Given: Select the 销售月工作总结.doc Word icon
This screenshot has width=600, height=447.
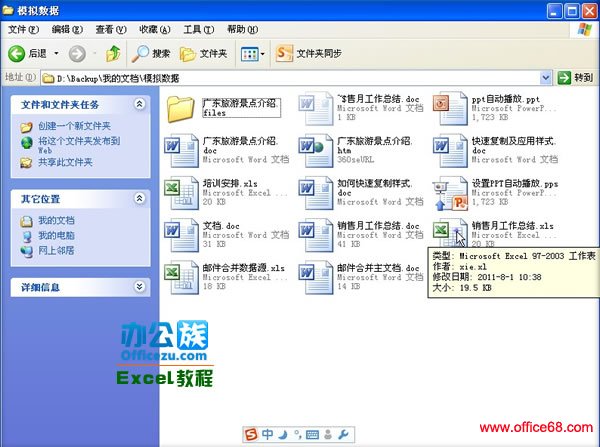Looking at the screenshot, I should tap(316, 235).
